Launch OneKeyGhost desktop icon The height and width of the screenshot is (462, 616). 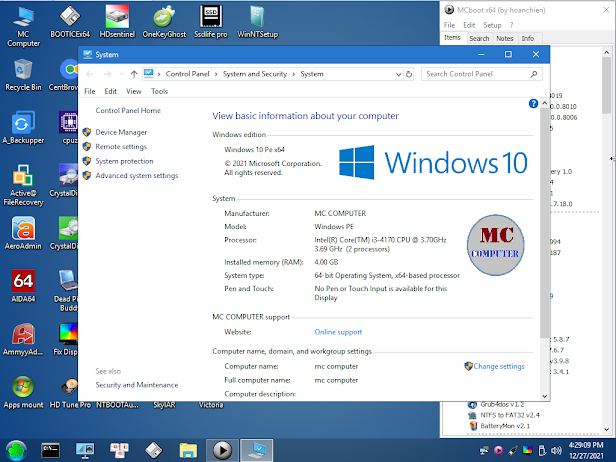tap(164, 22)
